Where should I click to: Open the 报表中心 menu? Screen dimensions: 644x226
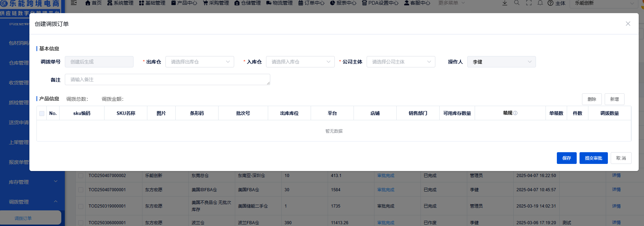[343, 3]
